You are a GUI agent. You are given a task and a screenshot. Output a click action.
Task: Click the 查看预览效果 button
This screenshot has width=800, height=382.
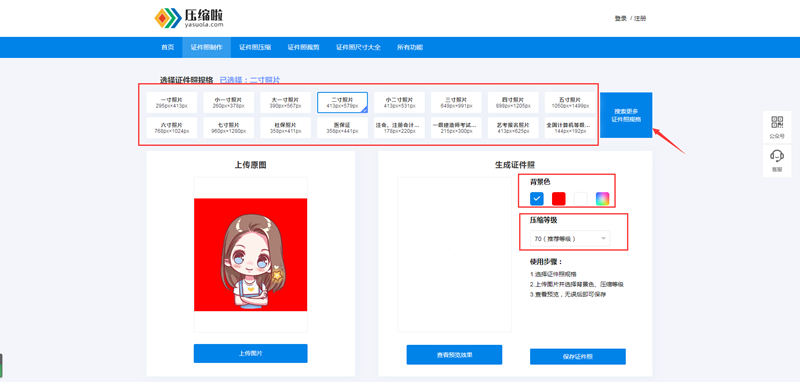click(454, 354)
